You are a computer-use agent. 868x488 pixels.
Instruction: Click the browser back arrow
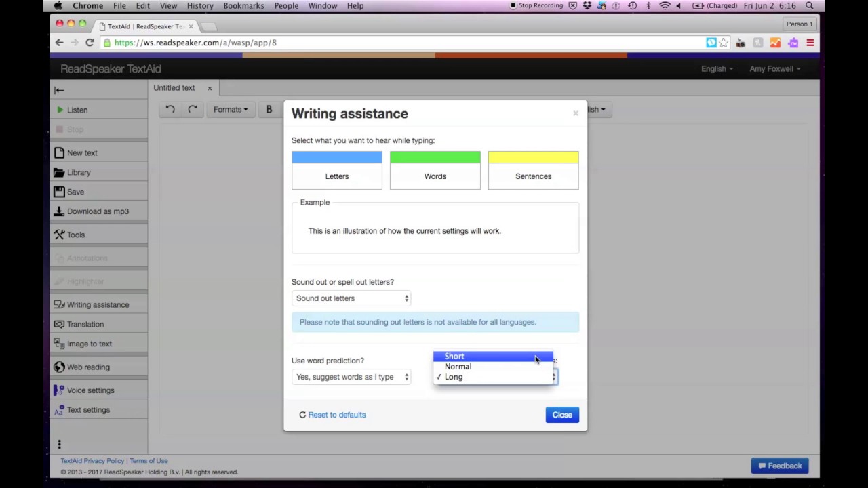coord(59,43)
